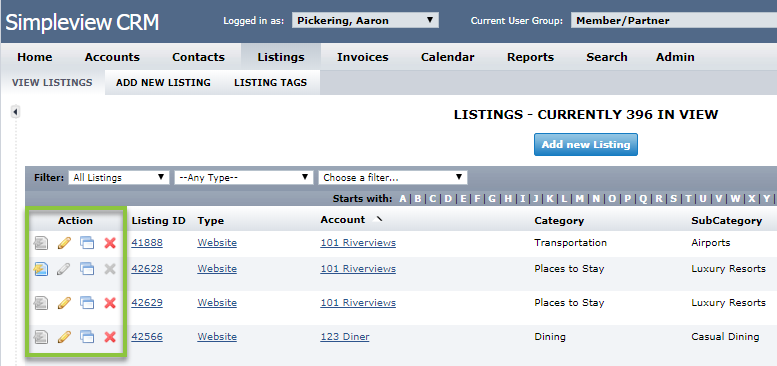This screenshot has height=366, width=777.
Task: Filter listings starting with letter M
Action: (x=579, y=199)
